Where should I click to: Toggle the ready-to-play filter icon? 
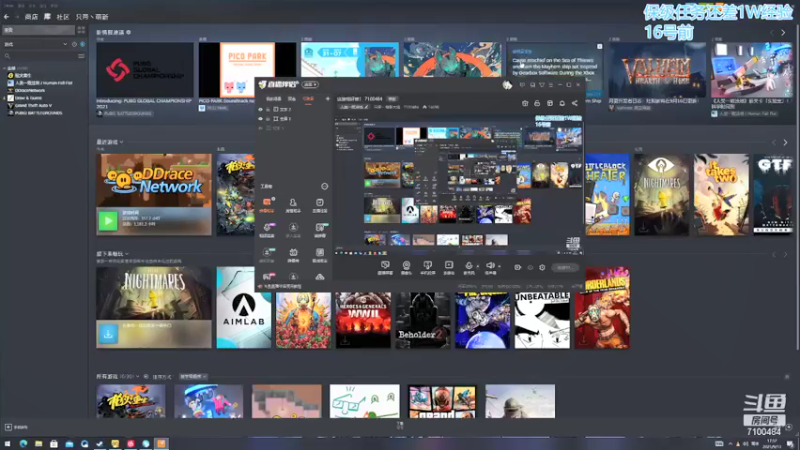coord(83,44)
